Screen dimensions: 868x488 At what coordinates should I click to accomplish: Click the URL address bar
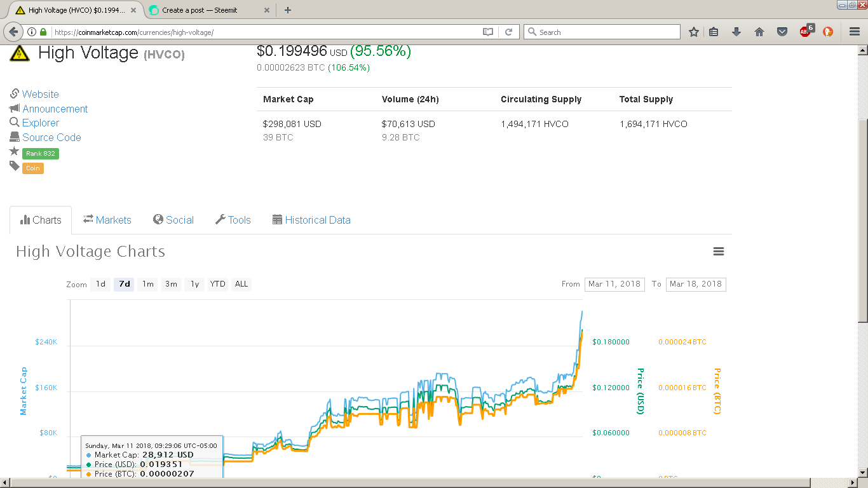[267, 32]
